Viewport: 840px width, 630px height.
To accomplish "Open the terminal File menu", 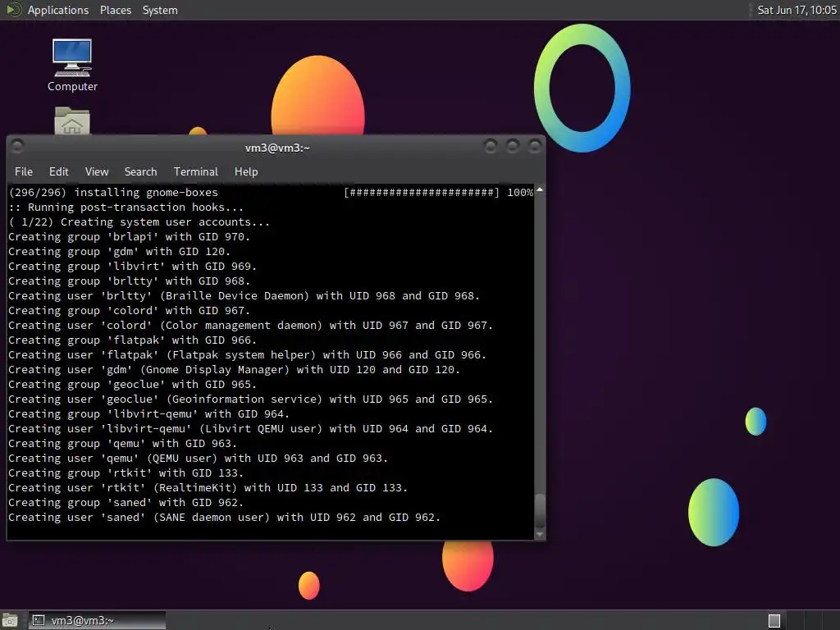I will point(24,171).
